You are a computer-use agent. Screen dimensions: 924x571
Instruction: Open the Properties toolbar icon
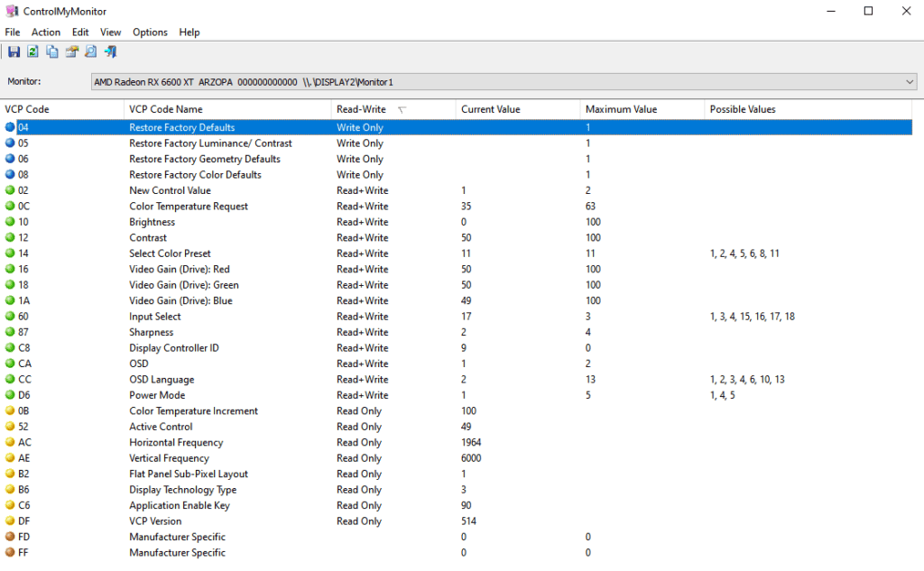[x=71, y=51]
